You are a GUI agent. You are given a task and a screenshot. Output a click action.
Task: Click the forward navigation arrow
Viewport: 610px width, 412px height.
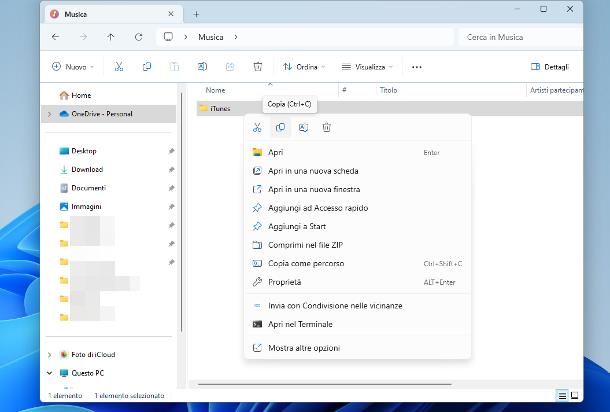click(x=83, y=37)
